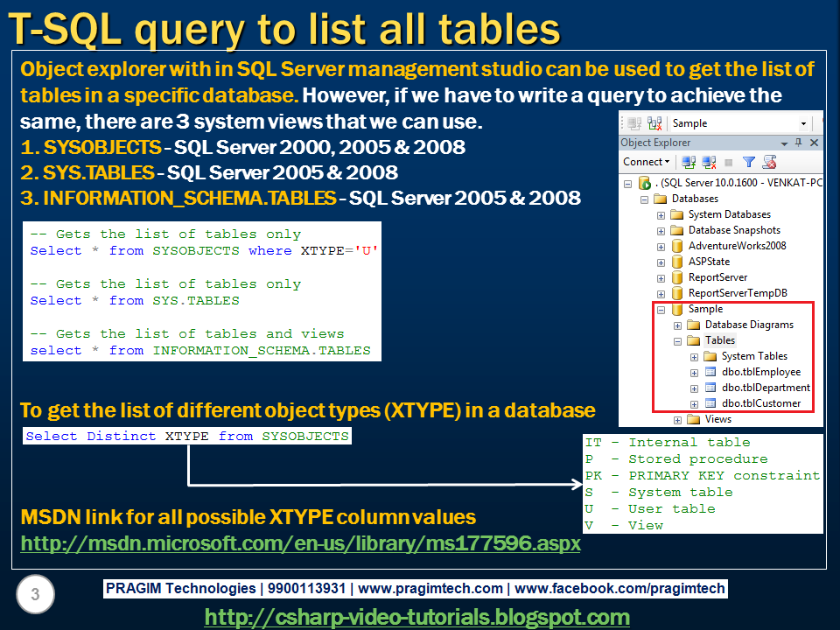Select the ReportServer database
This screenshot has width=840, height=630.
click(x=717, y=277)
